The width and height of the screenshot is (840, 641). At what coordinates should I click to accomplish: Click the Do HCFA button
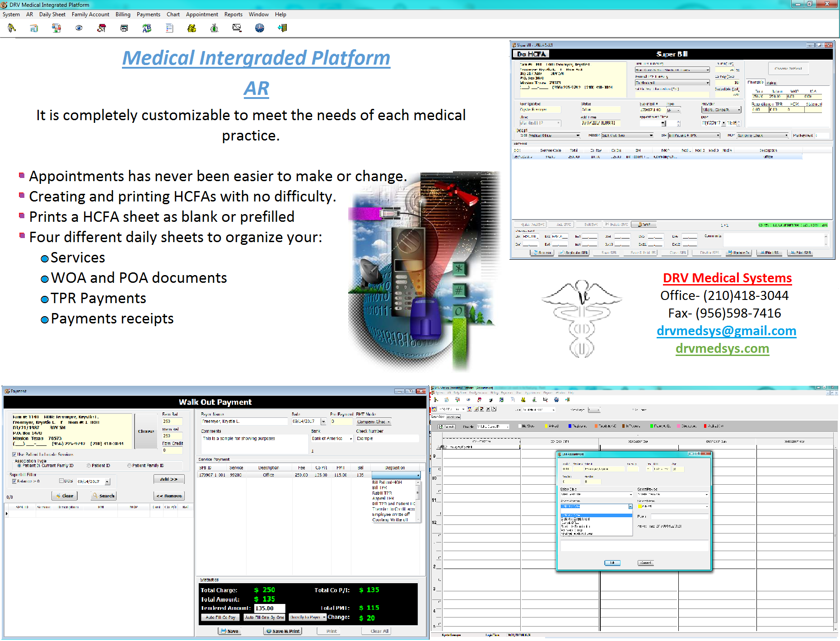pos(531,54)
